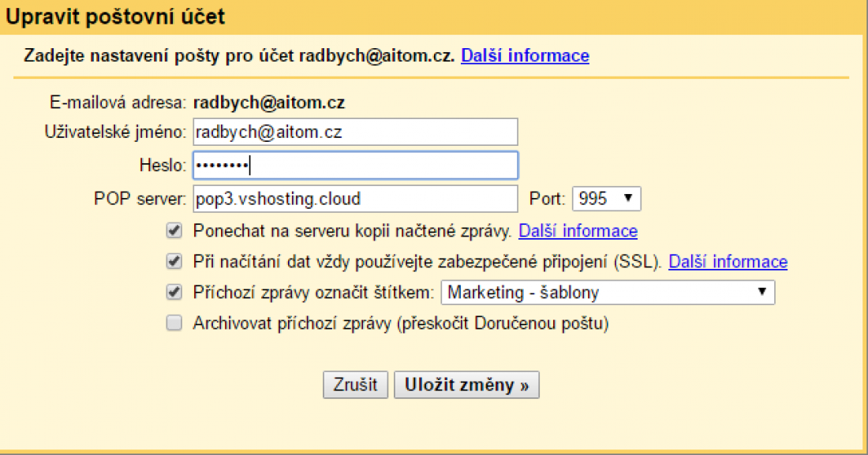Click the POP server: field label
868x455 pixels.
[x=140, y=199]
